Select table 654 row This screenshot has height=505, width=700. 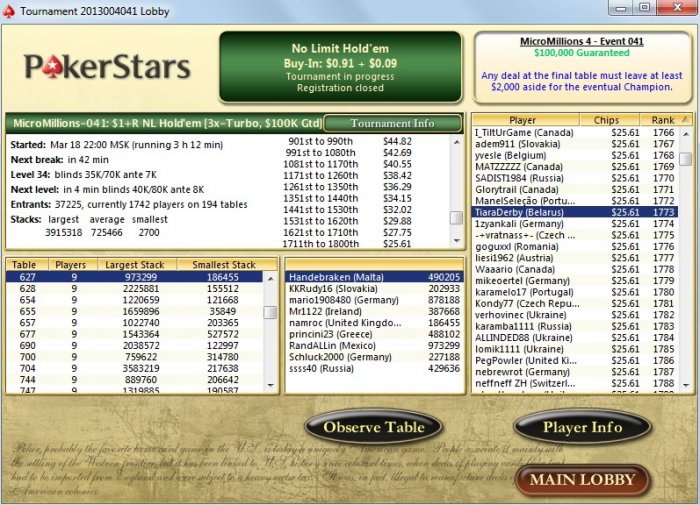point(134,300)
